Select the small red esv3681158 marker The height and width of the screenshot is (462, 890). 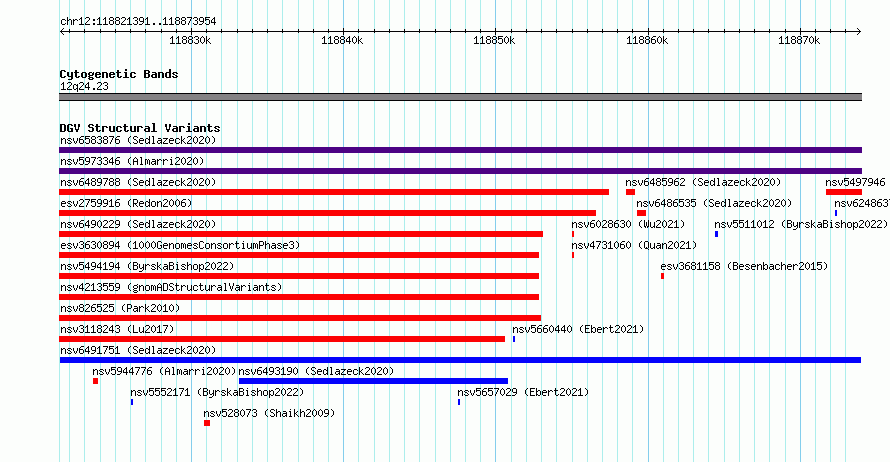coord(662,276)
